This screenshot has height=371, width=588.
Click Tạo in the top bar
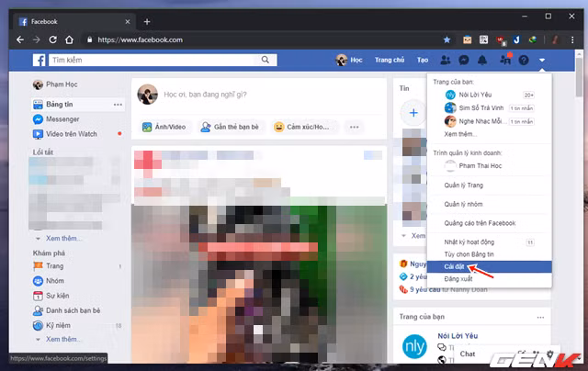[x=423, y=60]
